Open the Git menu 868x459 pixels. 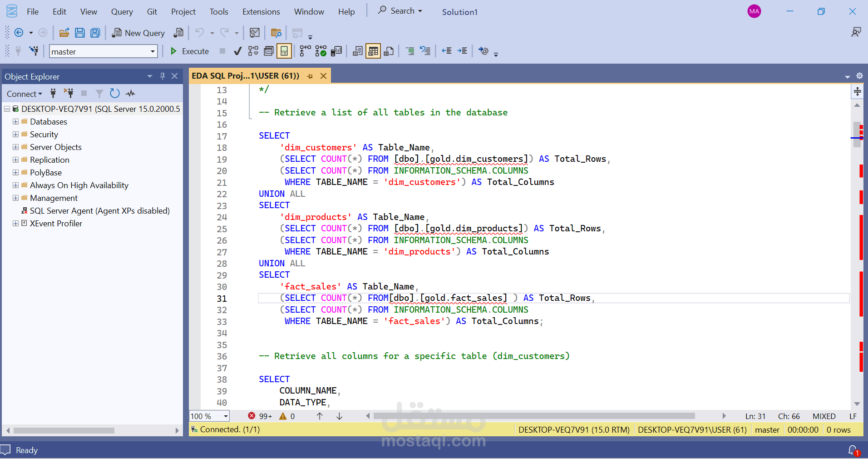(152, 12)
